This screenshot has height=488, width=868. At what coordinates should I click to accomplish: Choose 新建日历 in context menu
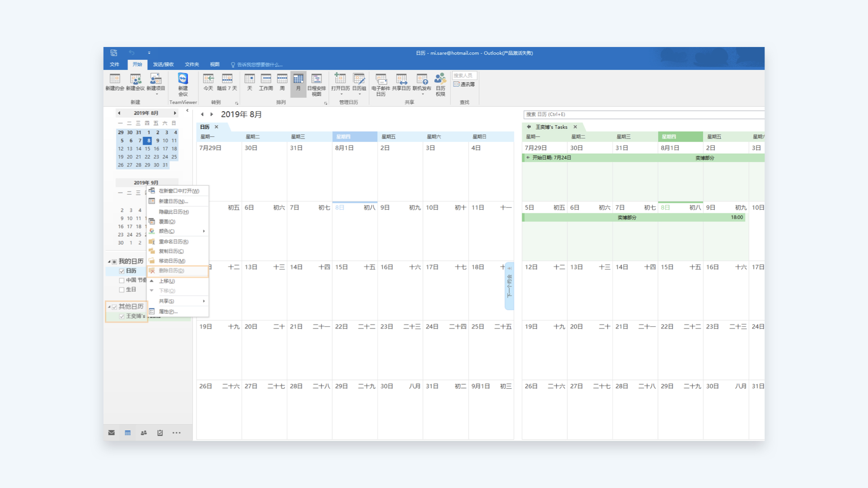(178, 201)
